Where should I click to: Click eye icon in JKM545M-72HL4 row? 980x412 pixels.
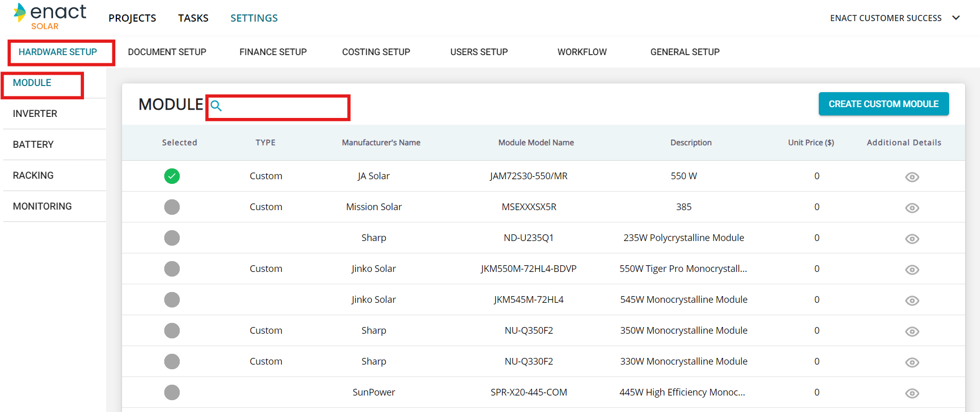click(x=912, y=301)
